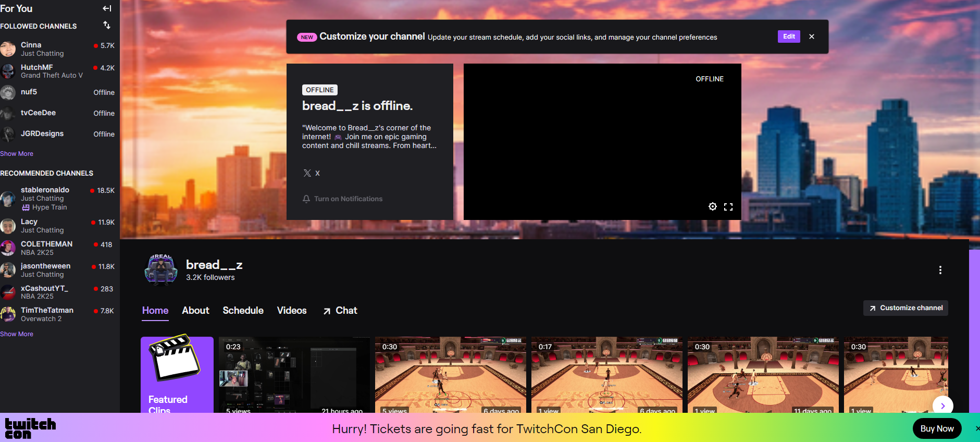Expand recommended channels with Show More
This screenshot has height=442, width=980.
pyautogui.click(x=17, y=334)
